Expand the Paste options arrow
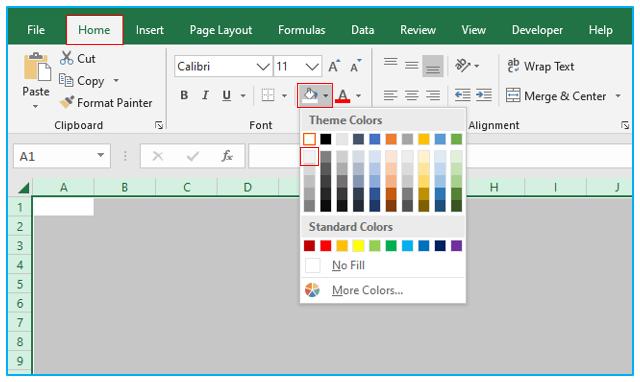640x382 pixels. pos(36,107)
